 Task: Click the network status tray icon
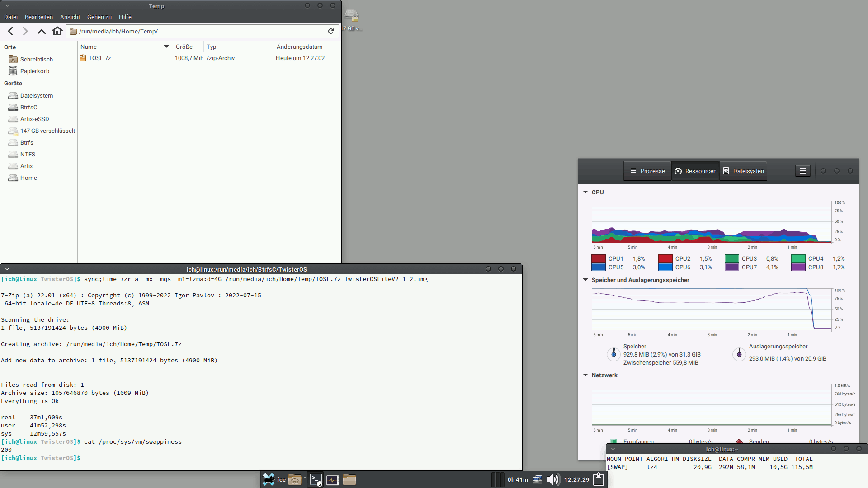pos(538,479)
